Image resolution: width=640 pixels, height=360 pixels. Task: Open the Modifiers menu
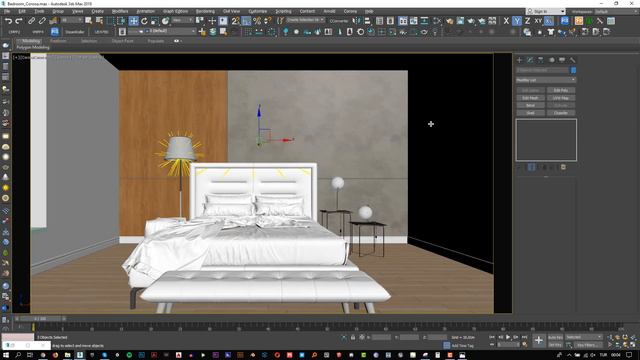pos(120,11)
